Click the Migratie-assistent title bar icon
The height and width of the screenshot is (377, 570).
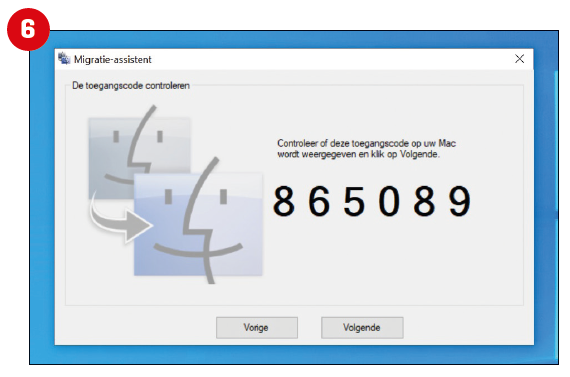click(64, 59)
